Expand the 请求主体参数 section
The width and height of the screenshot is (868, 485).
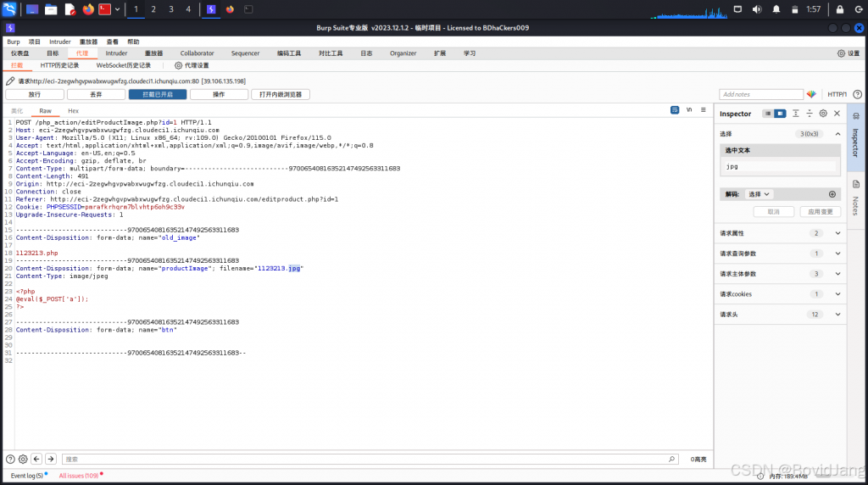(x=781, y=274)
